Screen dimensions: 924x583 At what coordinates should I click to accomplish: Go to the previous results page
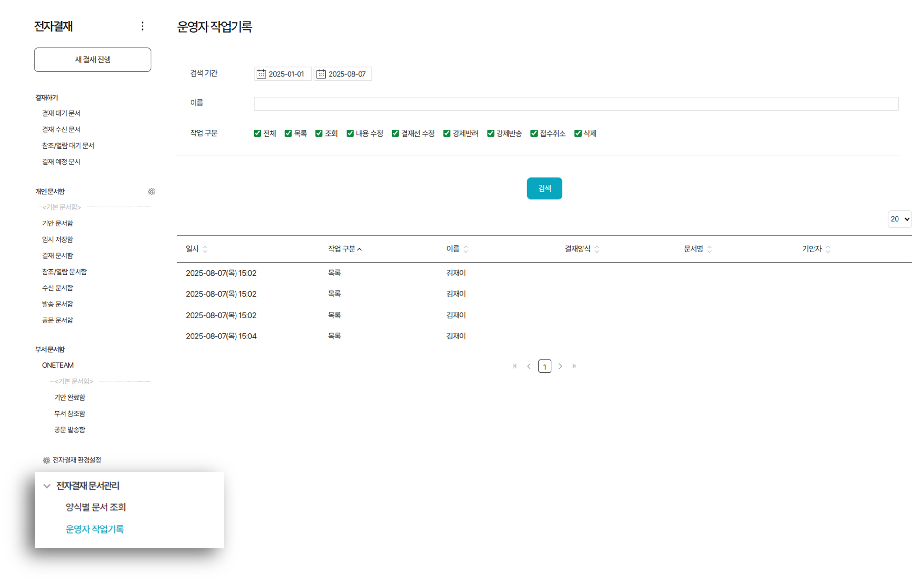point(529,366)
